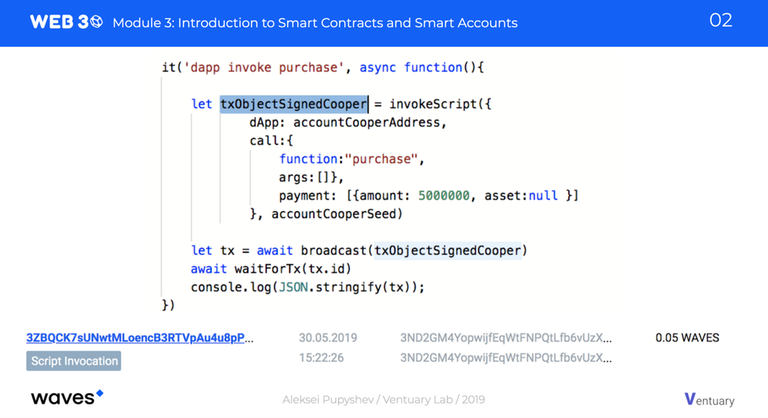Image resolution: width=768 pixels, height=418 pixels.
Task: Click the Module 3 title text
Action: click(x=315, y=23)
